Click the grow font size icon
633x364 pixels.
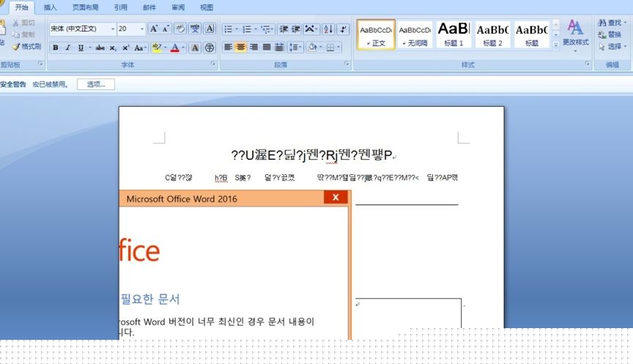pos(153,29)
